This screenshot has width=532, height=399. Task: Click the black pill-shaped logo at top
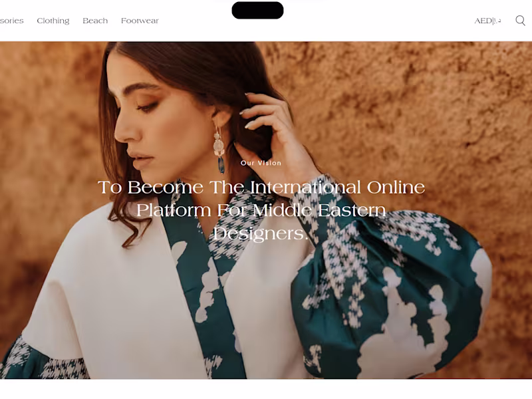click(x=257, y=10)
